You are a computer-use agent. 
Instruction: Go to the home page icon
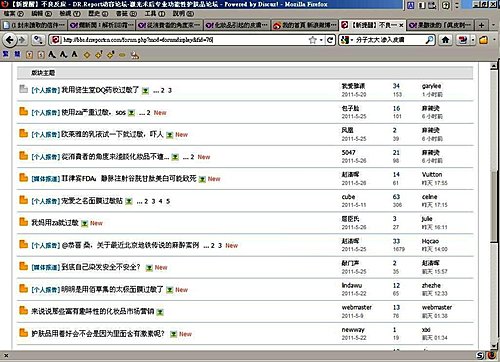pos(445,40)
